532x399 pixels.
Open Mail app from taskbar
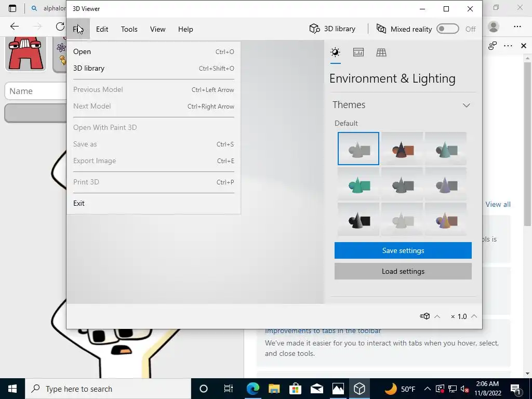click(x=316, y=389)
